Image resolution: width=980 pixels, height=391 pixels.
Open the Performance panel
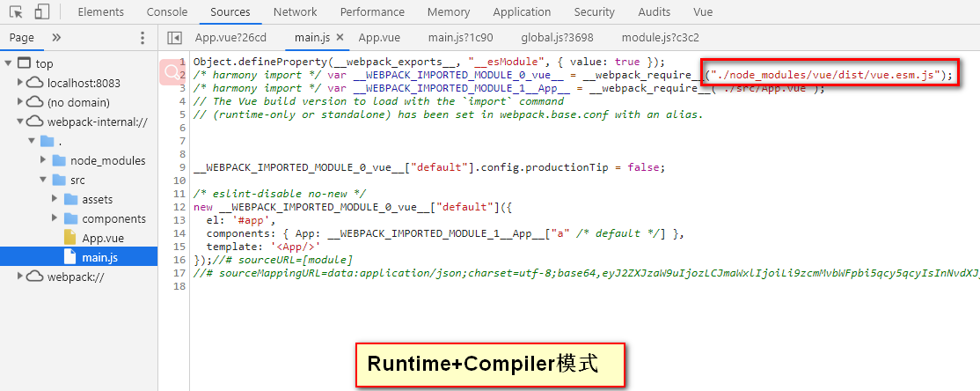click(x=372, y=11)
